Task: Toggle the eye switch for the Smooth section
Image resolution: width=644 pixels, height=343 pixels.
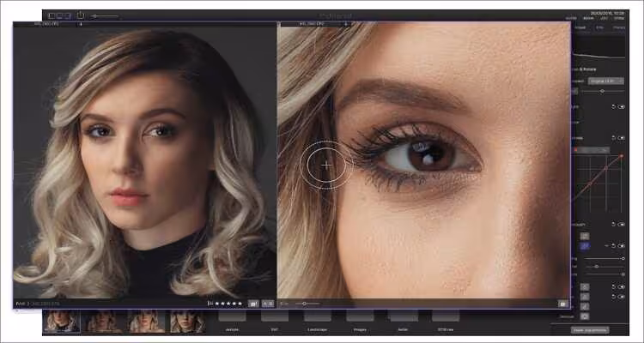Action: [x=622, y=225]
